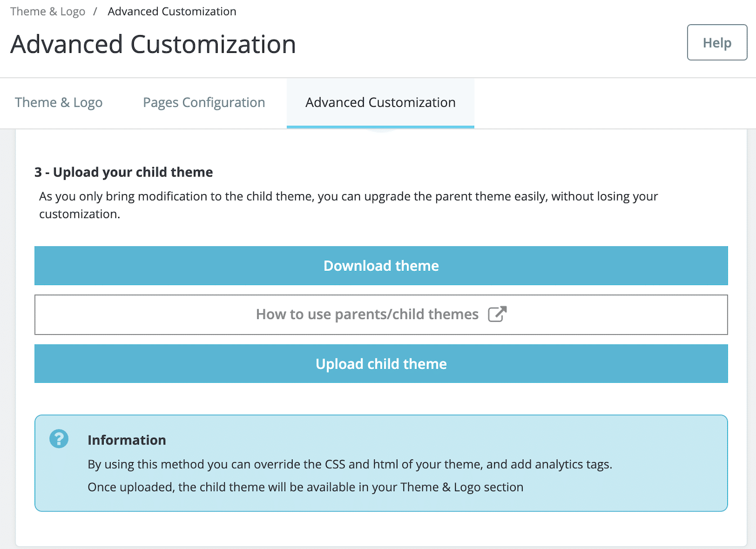Open Theme & Logo from the breadcrumb
Screen dimensions: 756x549
pos(47,11)
